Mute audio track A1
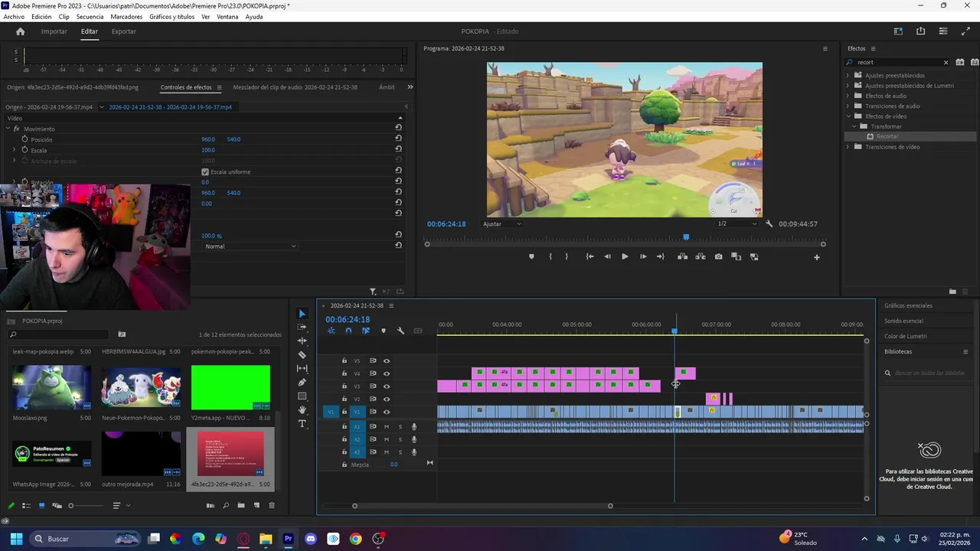The image size is (980, 551). 387,426
